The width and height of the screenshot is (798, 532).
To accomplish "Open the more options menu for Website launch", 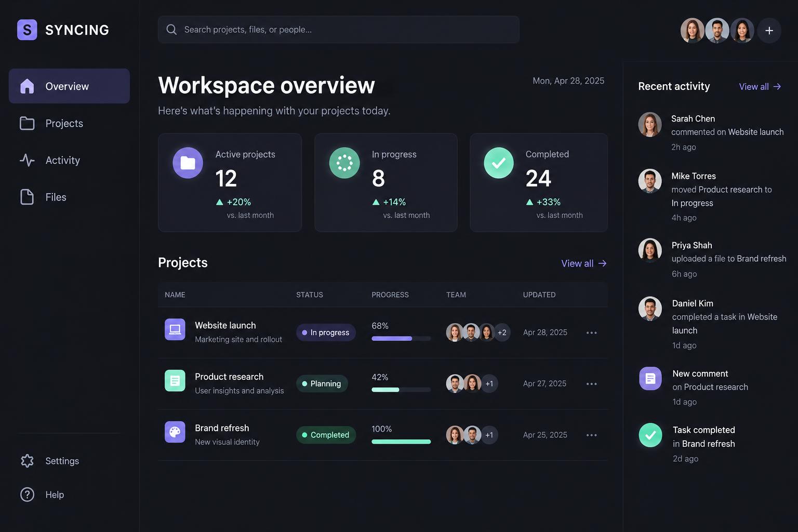I will click(x=591, y=332).
